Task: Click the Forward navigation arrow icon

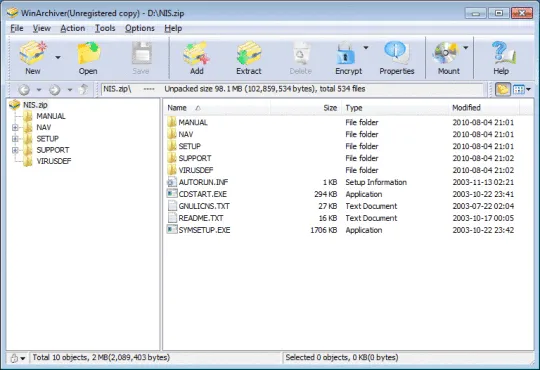Action: pyautogui.click(x=54, y=90)
